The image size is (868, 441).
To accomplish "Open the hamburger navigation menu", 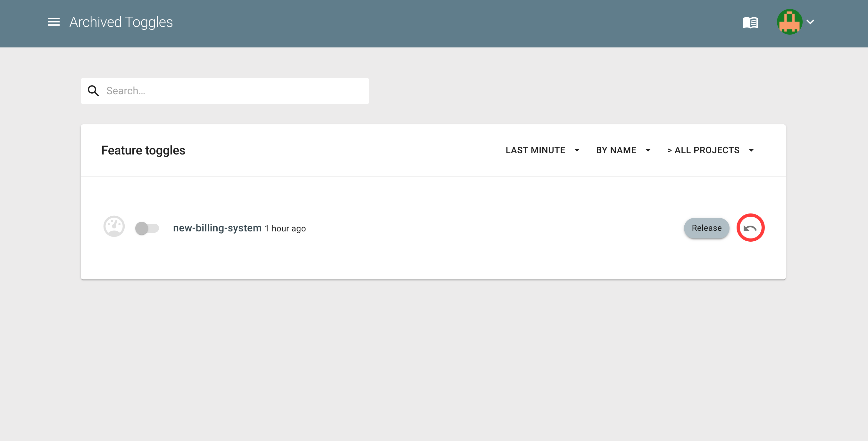I will click(x=54, y=22).
